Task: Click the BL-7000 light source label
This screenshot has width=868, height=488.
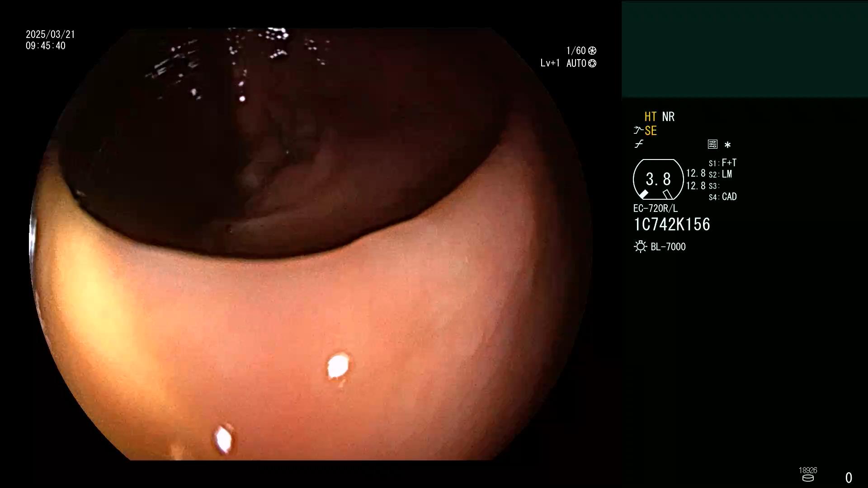Action: (x=668, y=247)
